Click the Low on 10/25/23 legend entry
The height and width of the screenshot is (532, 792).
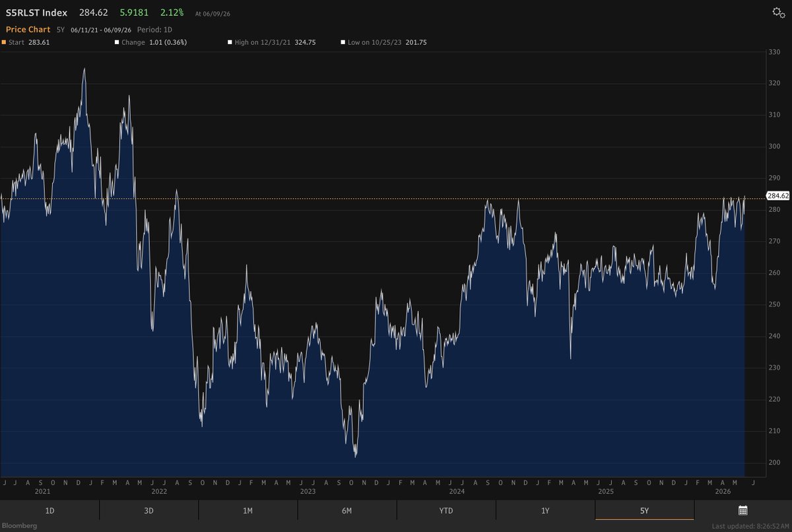(x=383, y=42)
